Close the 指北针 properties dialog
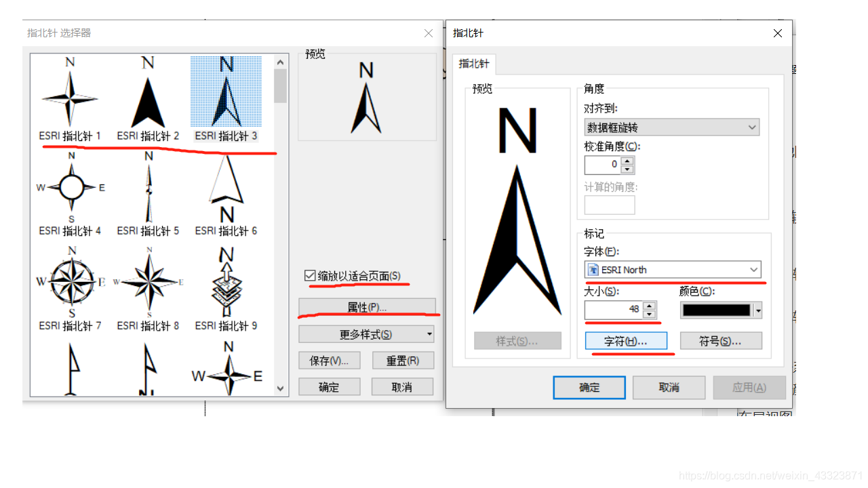The image size is (868, 488). (778, 33)
